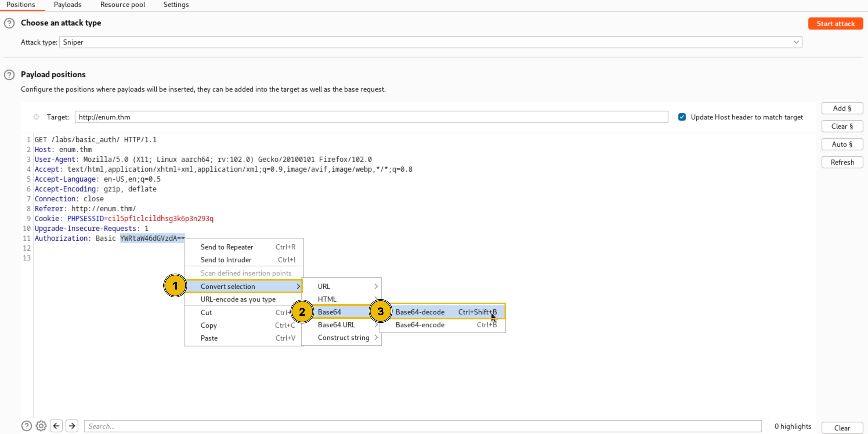
Task: Open the editor help icon at bottom
Action: tap(26, 426)
